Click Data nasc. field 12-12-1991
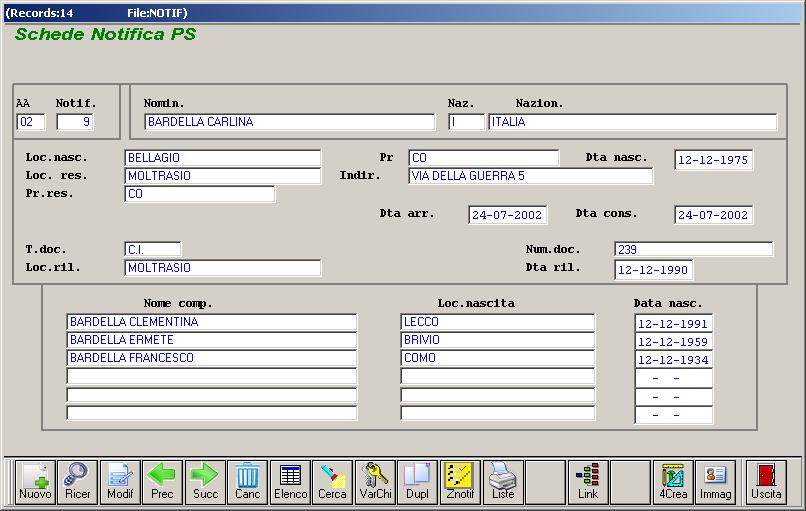The width and height of the screenshot is (806, 511). click(x=674, y=323)
